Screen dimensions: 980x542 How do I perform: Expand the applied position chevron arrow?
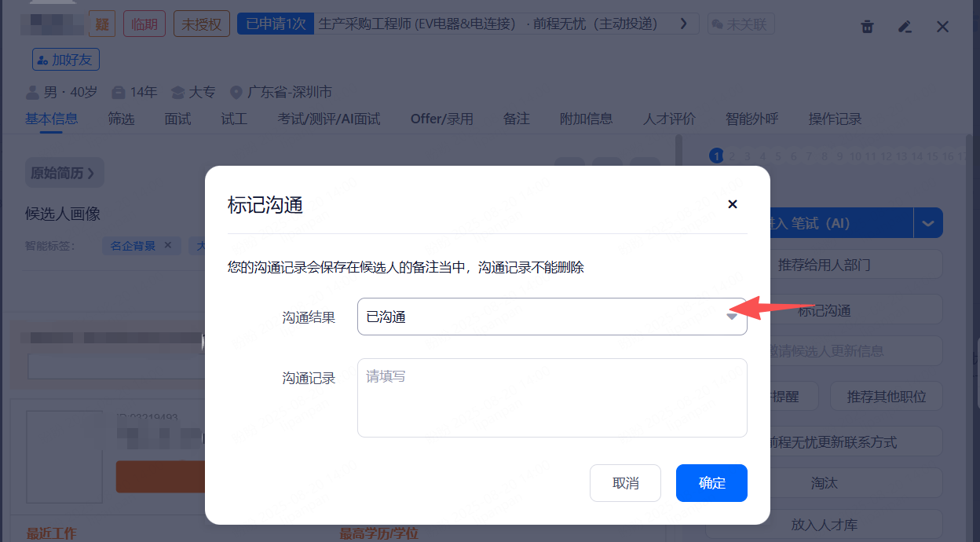pyautogui.click(x=683, y=24)
